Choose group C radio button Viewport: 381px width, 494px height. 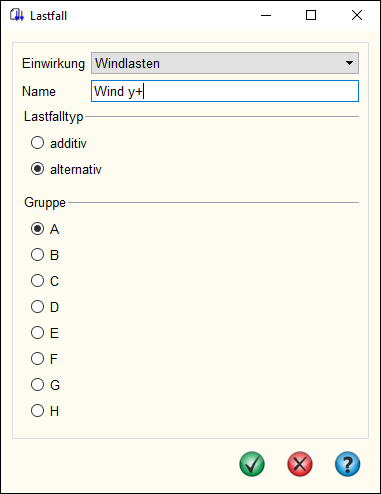click(37, 281)
